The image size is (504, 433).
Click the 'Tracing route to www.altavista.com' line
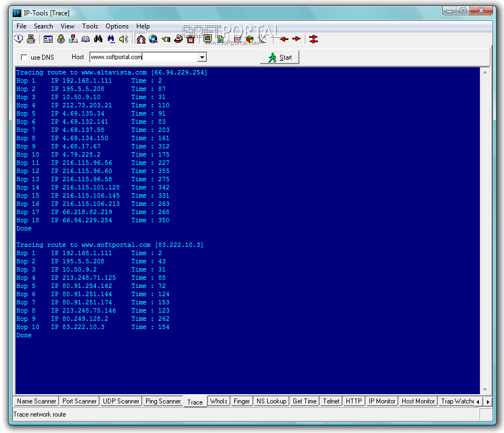(112, 72)
